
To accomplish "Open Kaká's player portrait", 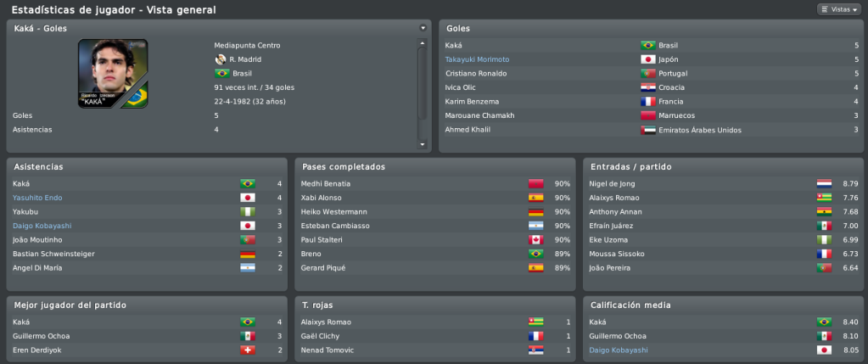I will 113,73.
